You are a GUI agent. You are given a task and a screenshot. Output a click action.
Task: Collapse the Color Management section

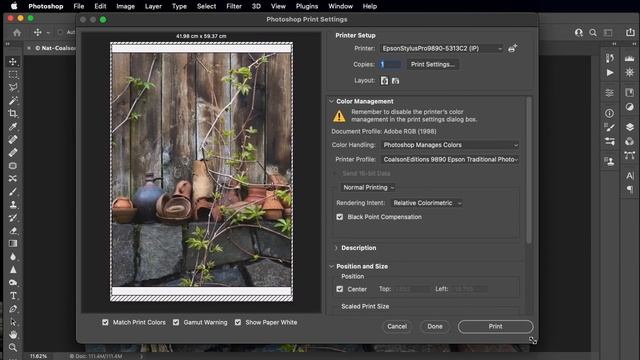[x=331, y=101]
